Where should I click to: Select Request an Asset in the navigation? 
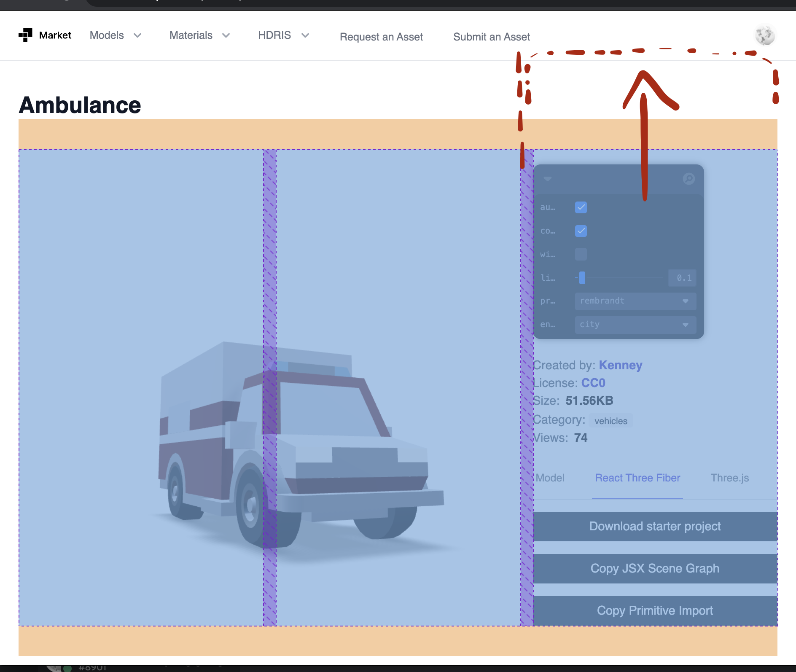click(x=381, y=37)
